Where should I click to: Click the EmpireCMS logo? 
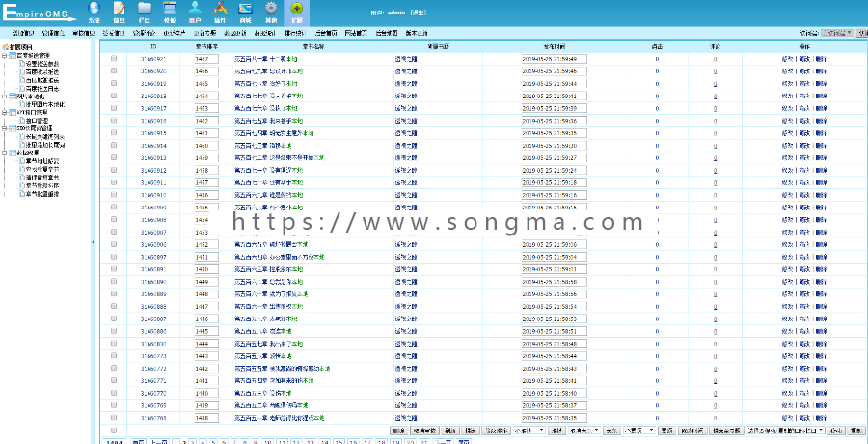click(39, 14)
